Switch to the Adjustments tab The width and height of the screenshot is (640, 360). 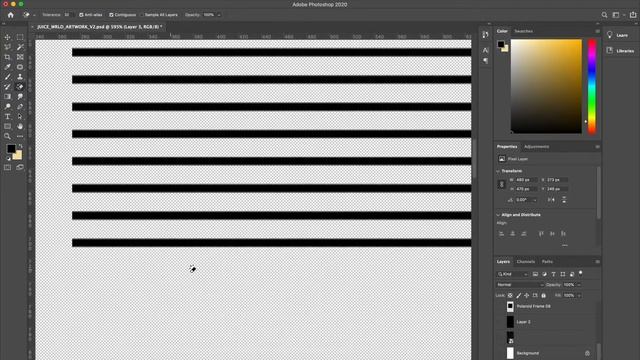pos(536,147)
